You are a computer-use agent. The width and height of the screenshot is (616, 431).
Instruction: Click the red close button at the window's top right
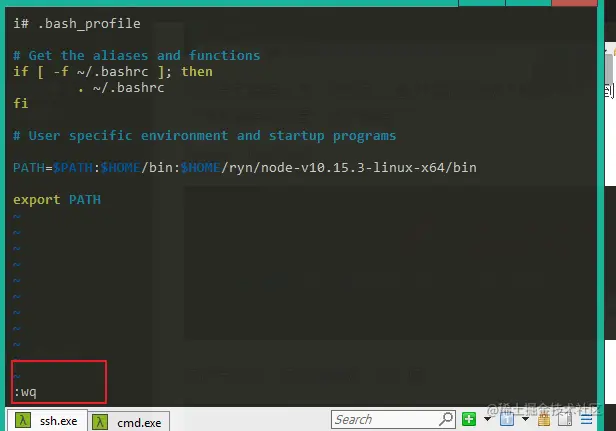(x=574, y=3)
